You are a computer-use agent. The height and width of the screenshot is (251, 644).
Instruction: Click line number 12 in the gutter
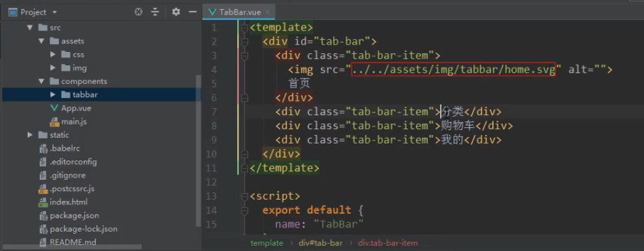(x=211, y=182)
